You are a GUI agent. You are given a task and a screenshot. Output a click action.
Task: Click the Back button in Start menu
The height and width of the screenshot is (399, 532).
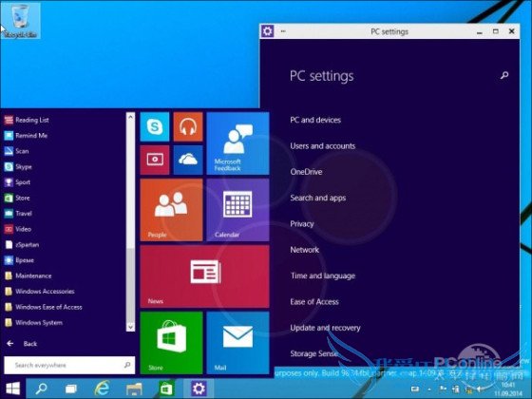22,344
